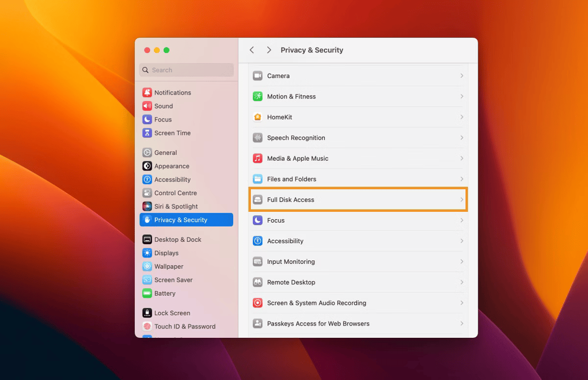Expand the Full Disk Access chevron
The height and width of the screenshot is (380, 588).
(x=462, y=200)
